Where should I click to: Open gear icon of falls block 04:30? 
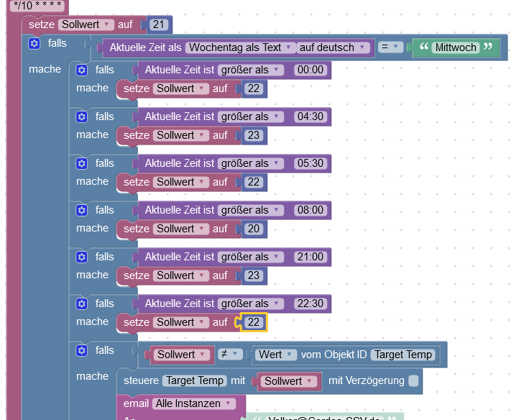click(81, 117)
